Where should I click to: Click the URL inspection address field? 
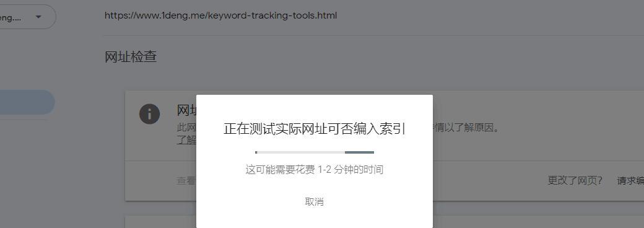click(220, 15)
